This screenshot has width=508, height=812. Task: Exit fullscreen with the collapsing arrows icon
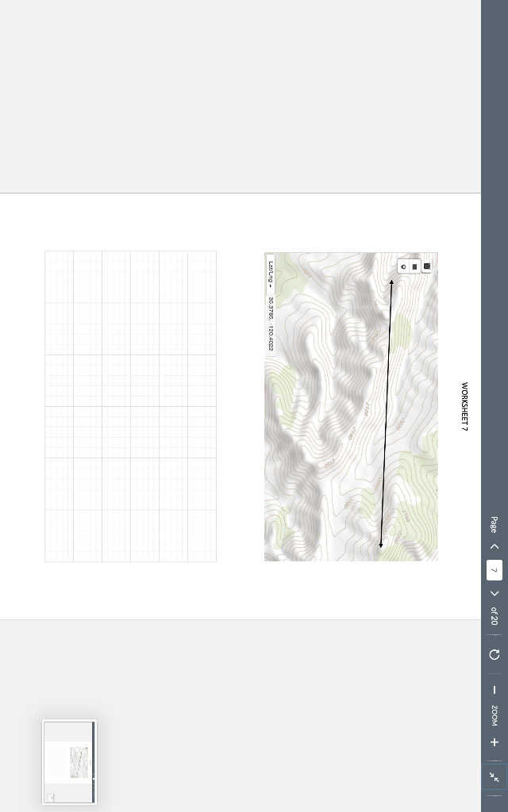coord(495,777)
